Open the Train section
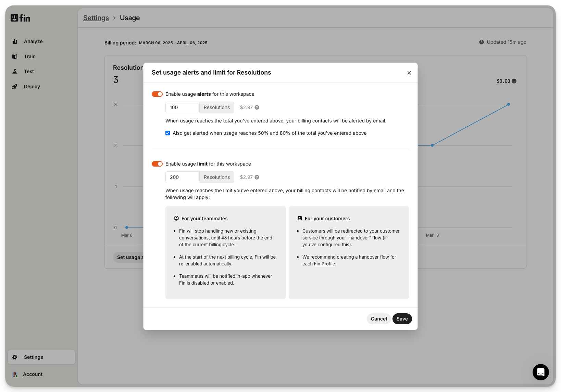Viewport: 561px width, 392px height. point(29,56)
